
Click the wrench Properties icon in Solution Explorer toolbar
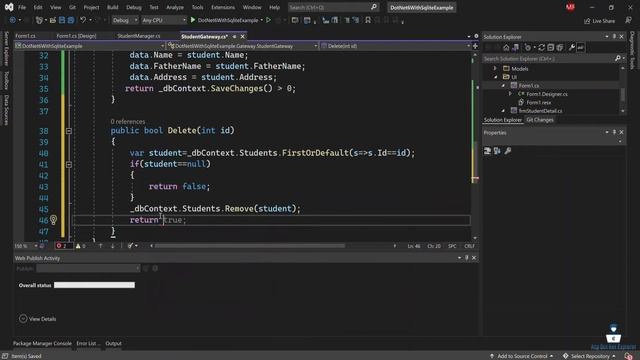point(571,47)
